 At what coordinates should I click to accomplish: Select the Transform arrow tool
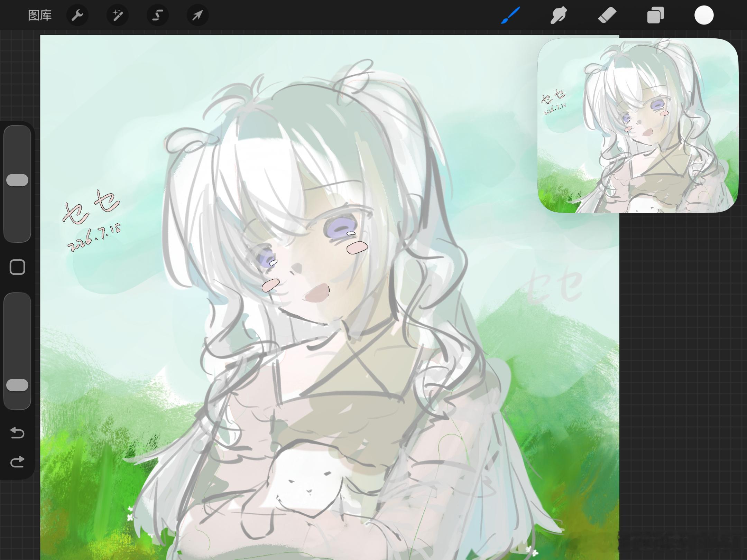click(197, 15)
